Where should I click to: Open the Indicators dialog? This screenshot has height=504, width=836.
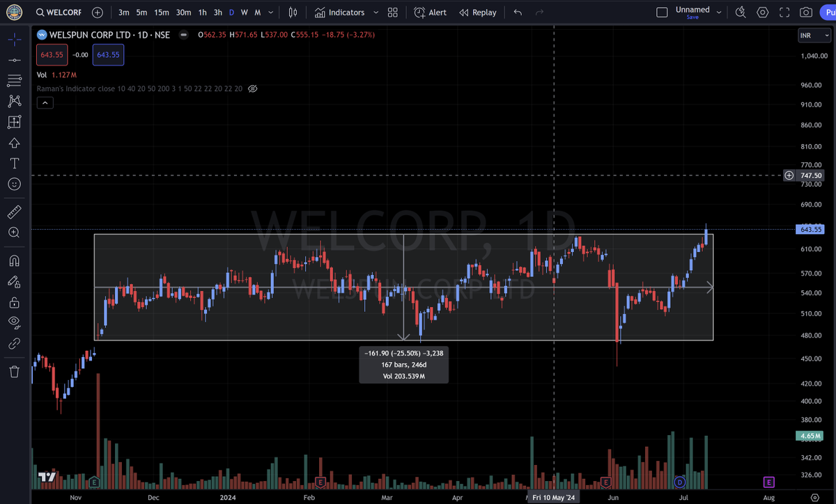(339, 13)
